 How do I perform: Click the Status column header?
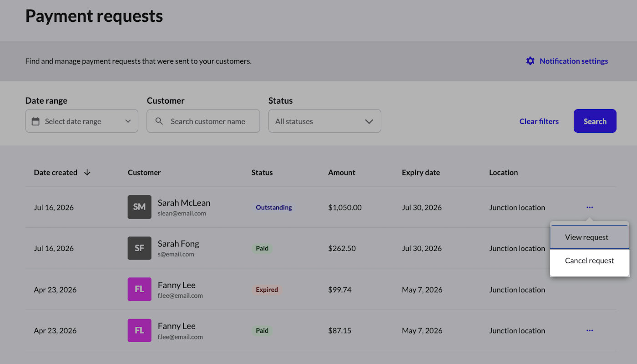pyautogui.click(x=262, y=173)
